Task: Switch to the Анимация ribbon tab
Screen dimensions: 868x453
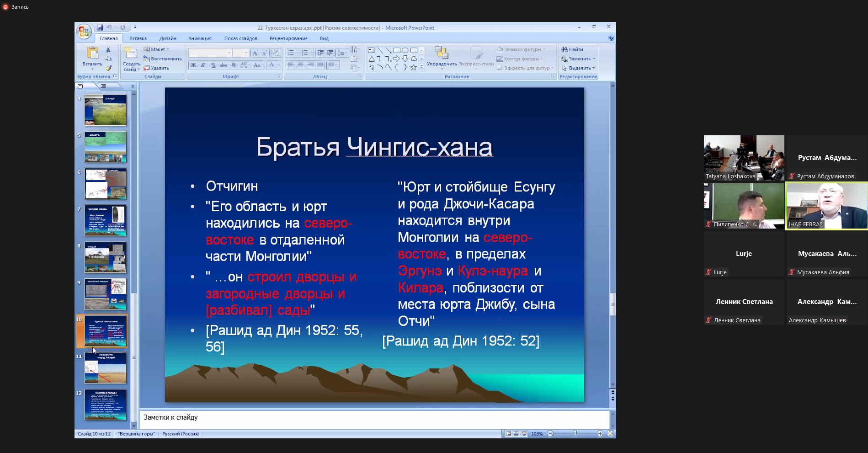Action: pos(200,38)
